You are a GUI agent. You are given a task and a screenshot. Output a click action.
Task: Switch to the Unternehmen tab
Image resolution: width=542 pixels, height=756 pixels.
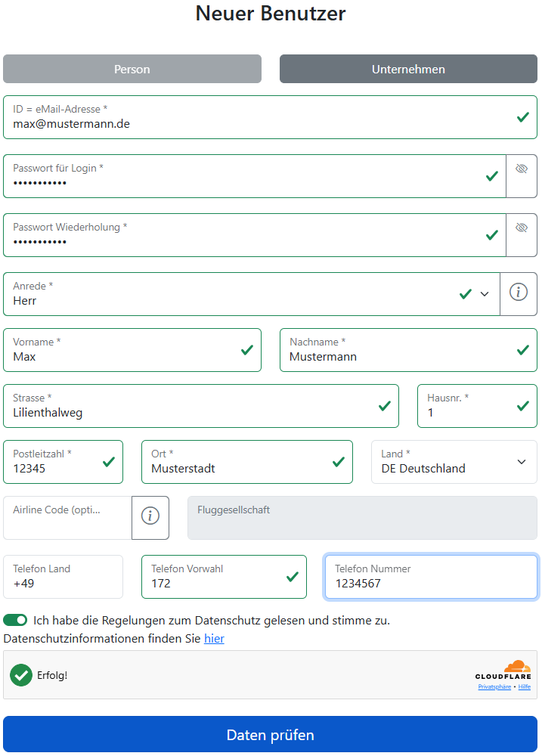[408, 69]
